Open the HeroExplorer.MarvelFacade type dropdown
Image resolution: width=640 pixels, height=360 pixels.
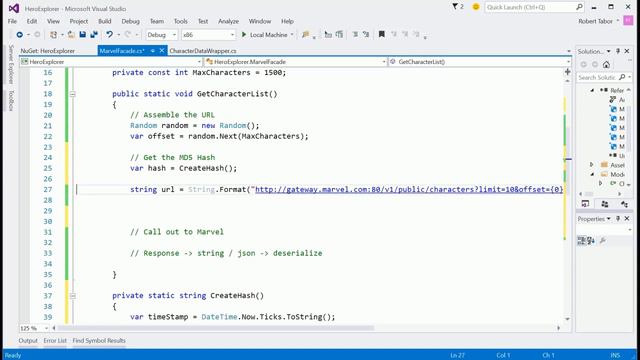coord(384,62)
